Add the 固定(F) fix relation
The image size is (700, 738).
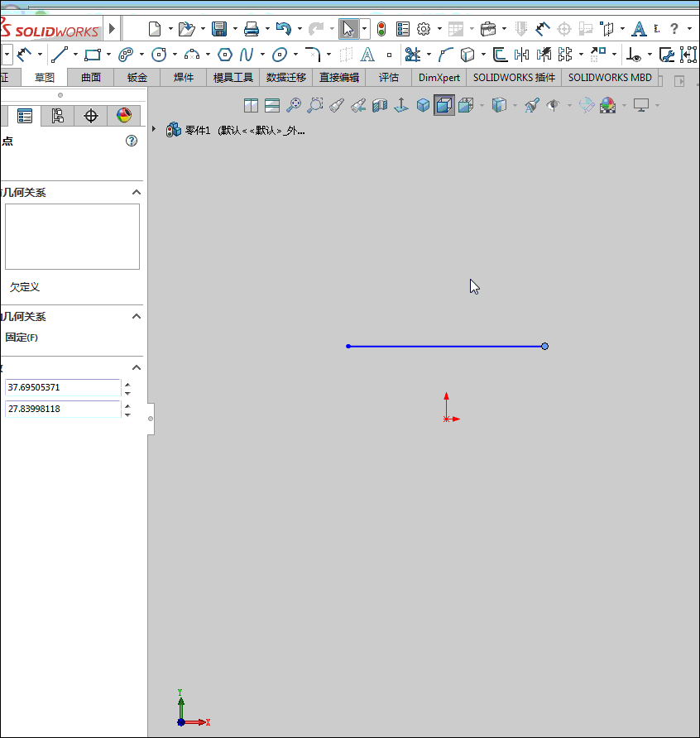tap(22, 338)
